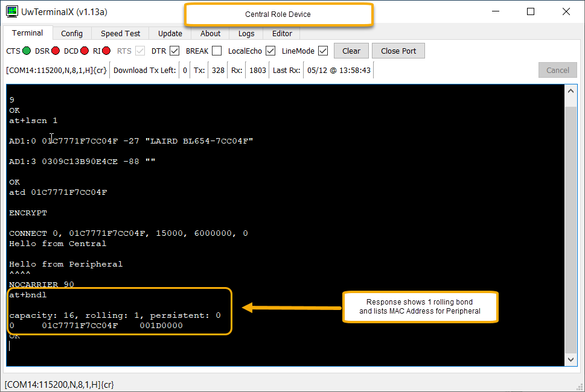Select the Editor tab
This screenshot has height=392, width=585.
(281, 33)
